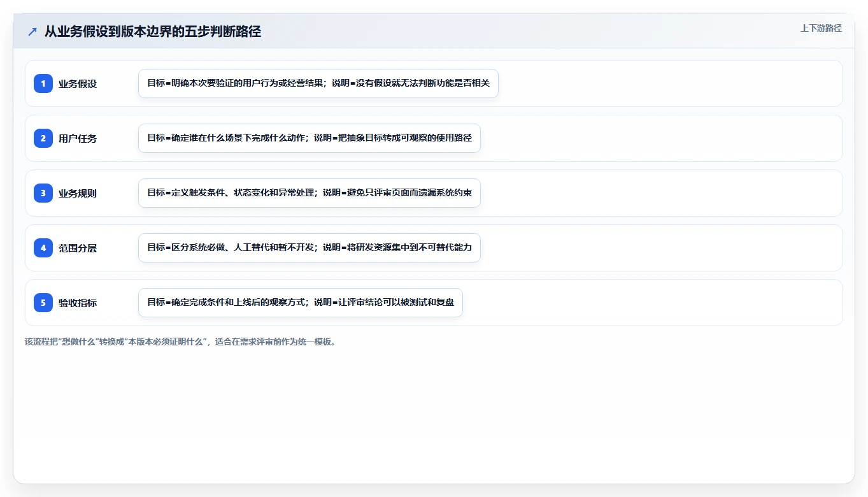The image size is (868, 497).
Task: Click the 验收指标 description about 测试和复盘
Action: pos(301,303)
